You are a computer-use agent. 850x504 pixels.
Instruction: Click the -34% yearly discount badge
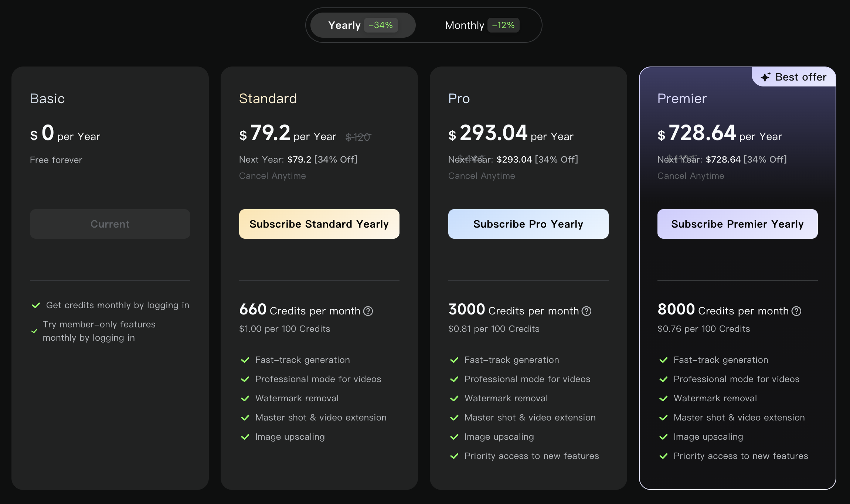[x=381, y=25]
